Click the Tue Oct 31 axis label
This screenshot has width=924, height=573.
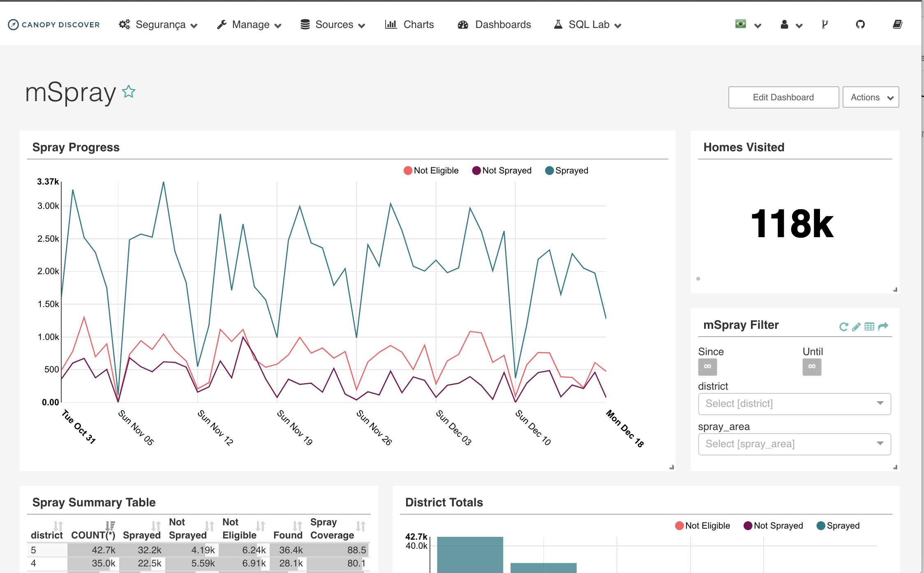coord(79,427)
